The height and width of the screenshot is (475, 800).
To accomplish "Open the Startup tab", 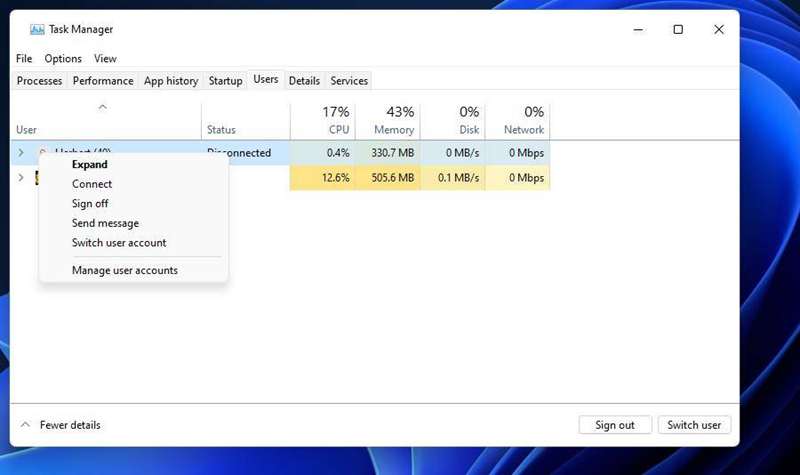I will [225, 81].
